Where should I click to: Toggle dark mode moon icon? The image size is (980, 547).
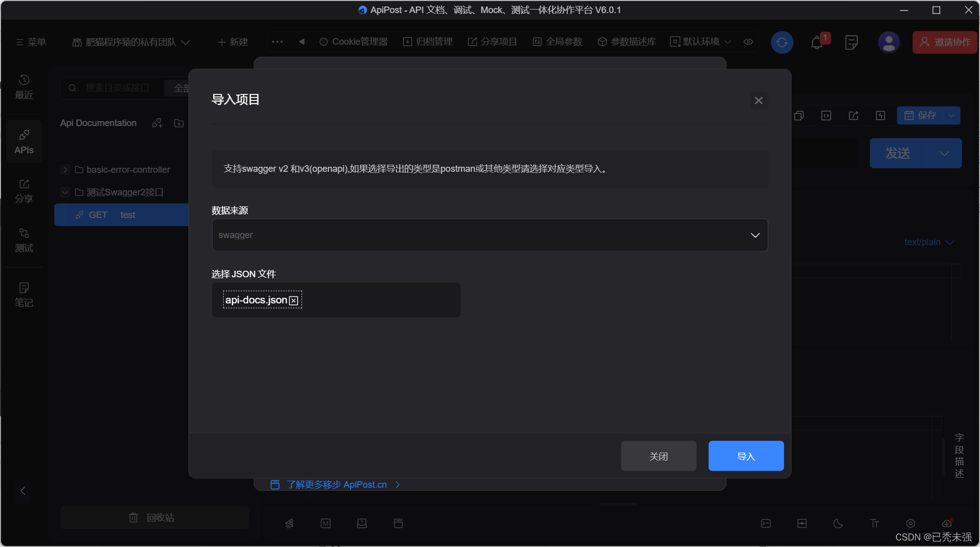[838, 523]
